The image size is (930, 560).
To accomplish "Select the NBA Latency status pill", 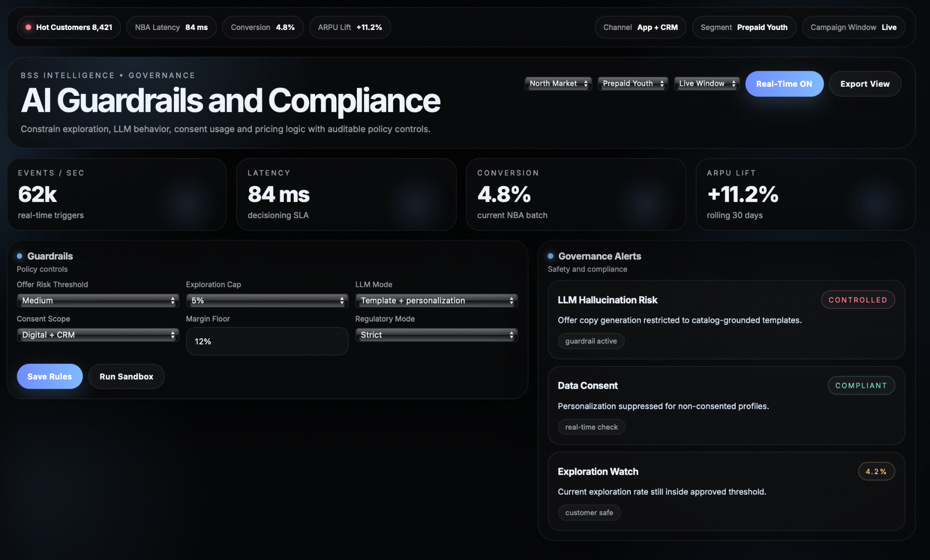I will (x=171, y=27).
